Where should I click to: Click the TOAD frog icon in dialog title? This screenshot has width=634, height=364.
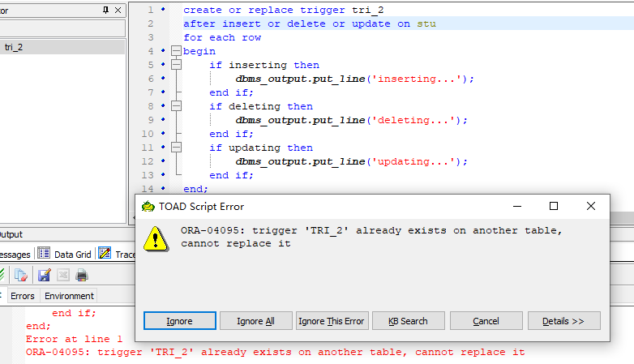[148, 207]
